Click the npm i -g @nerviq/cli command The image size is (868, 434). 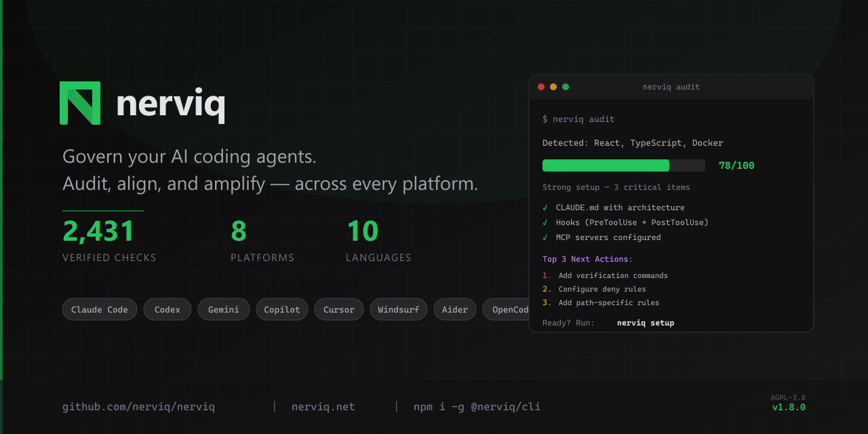477,407
